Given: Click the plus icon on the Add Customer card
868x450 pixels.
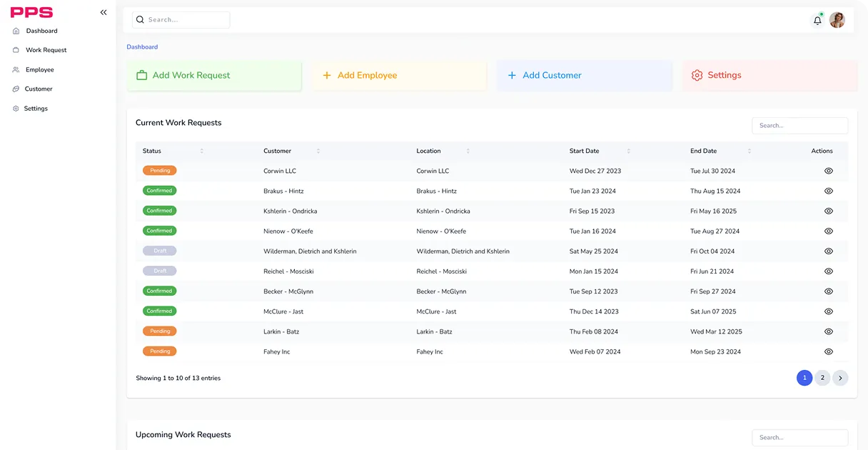Looking at the screenshot, I should [x=512, y=75].
